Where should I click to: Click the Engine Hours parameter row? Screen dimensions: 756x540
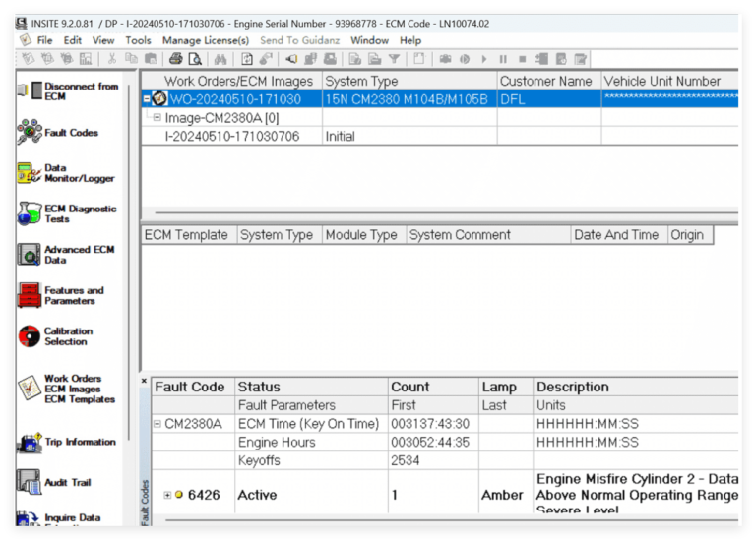445,443
